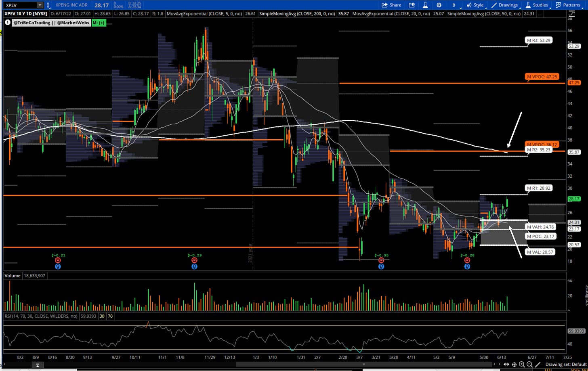Click the blue lightbulb icon below $-0.95
The width and height of the screenshot is (588, 371).
[381, 266]
